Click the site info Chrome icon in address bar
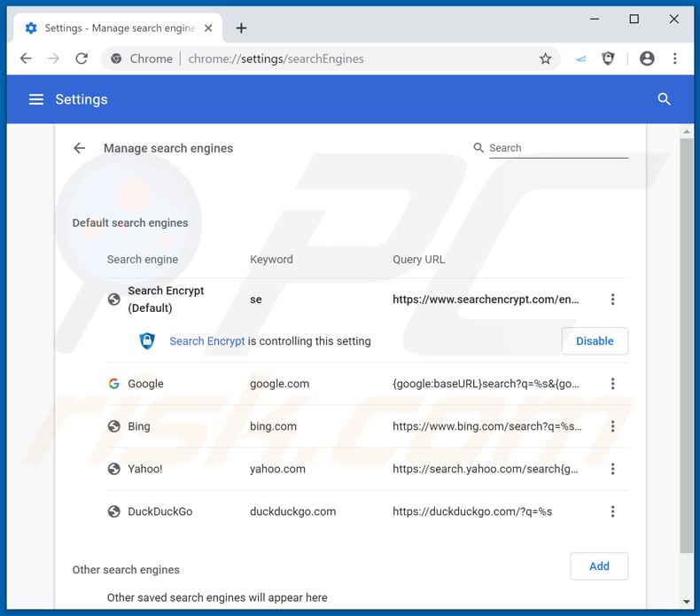Screen dimensions: 700x616 (x=116, y=58)
